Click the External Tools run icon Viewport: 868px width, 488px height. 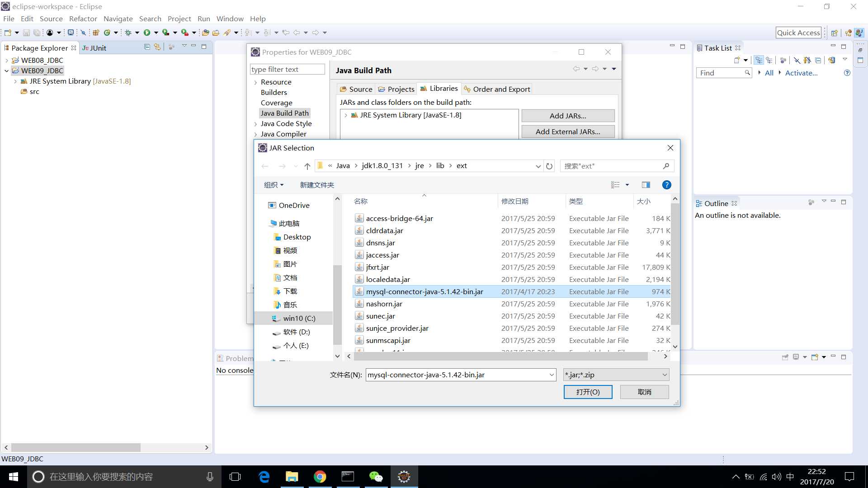point(184,33)
